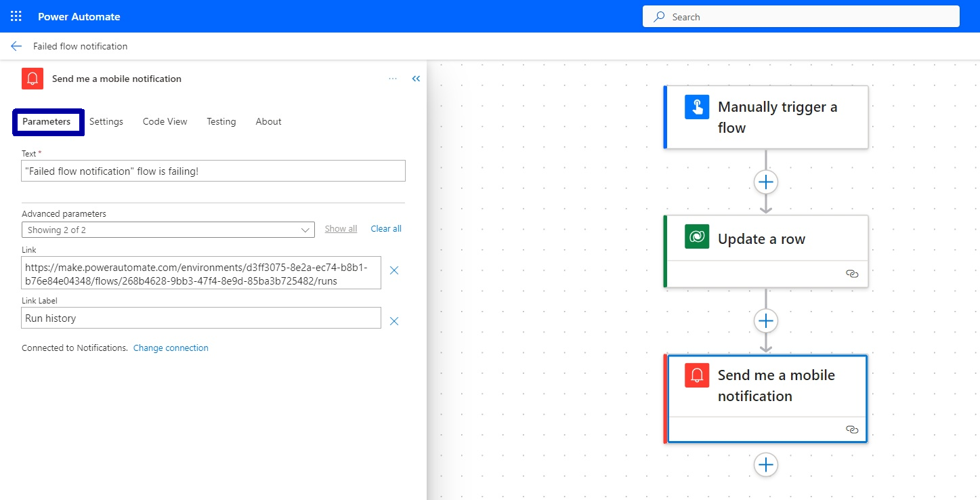
Task: Switch to the Settings tab
Action: pos(106,122)
